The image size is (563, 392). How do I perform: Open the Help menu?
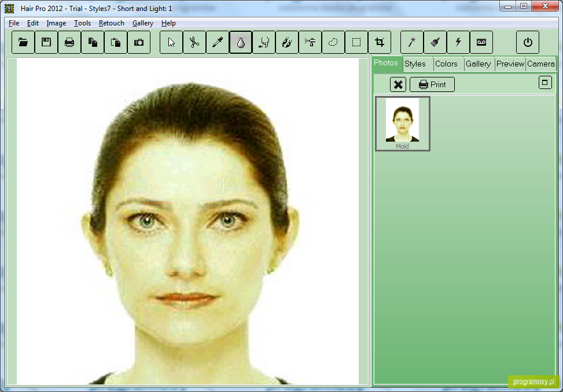[x=168, y=23]
